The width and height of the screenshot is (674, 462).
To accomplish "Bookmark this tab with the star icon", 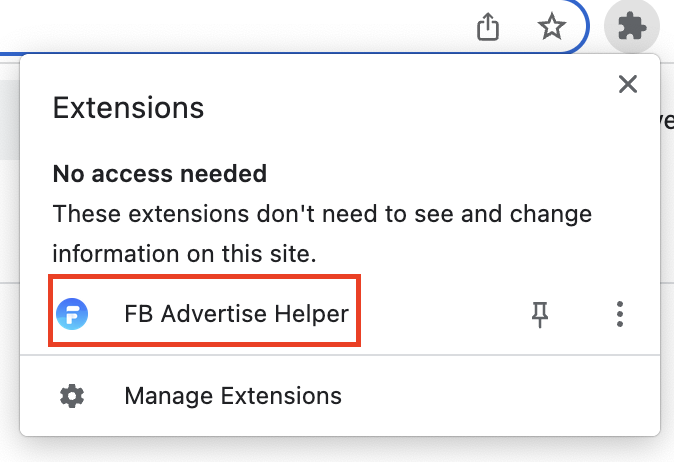I will 552,27.
